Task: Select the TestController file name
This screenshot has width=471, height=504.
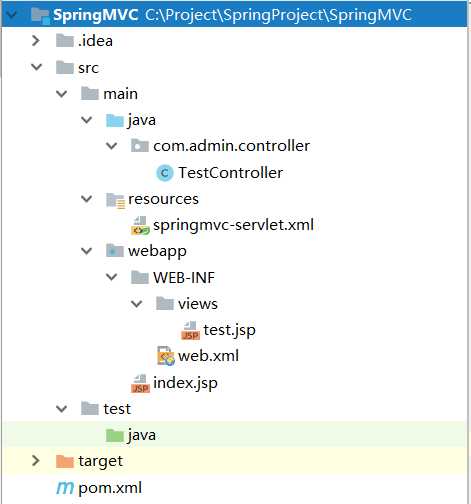Action: [230, 173]
